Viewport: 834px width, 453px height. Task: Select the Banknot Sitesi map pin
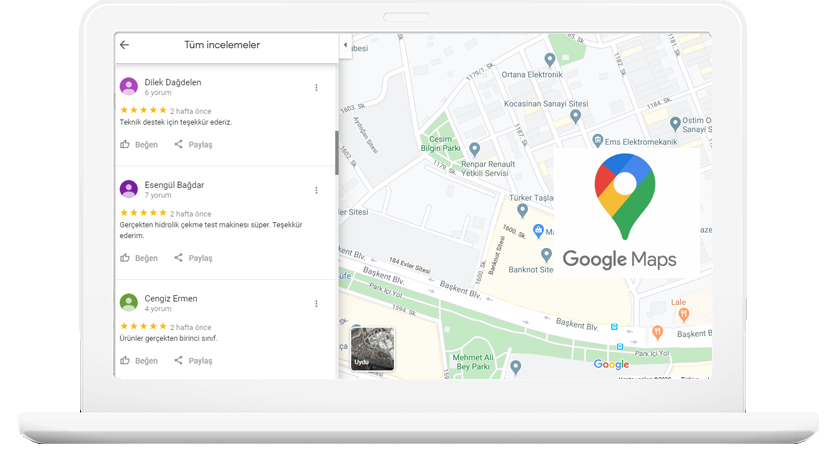[546, 255]
